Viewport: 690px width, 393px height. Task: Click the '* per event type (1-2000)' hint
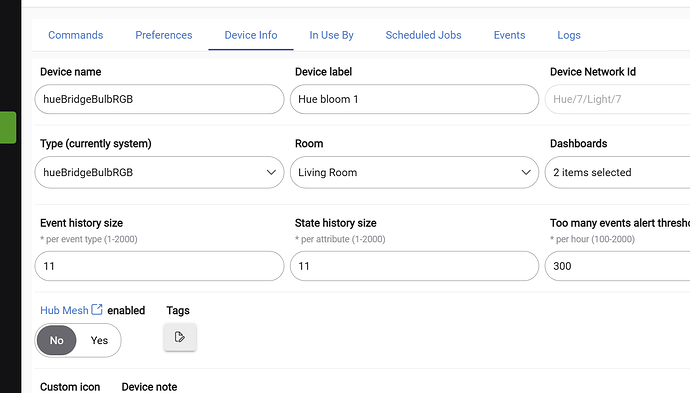coord(88,239)
